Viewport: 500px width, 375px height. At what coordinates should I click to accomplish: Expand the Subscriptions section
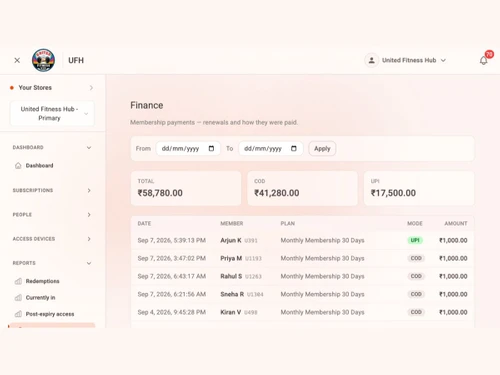52,190
